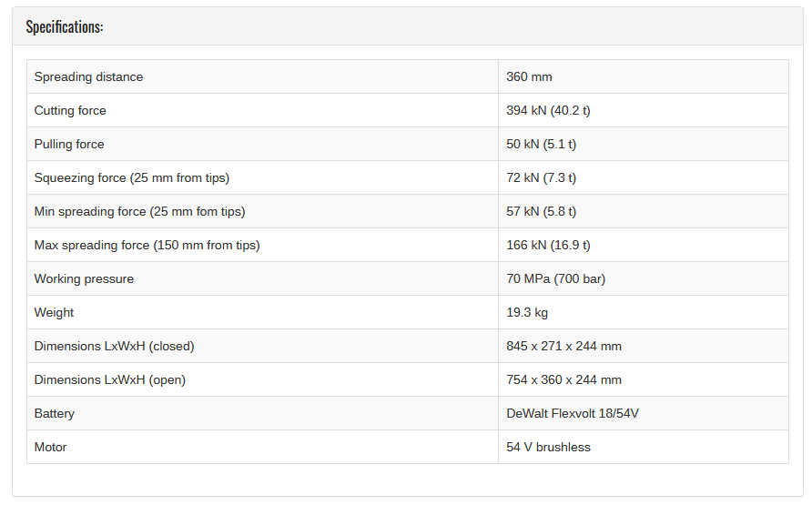Select the Pulling force row label
This screenshot has height=505, width=812.
click(69, 144)
